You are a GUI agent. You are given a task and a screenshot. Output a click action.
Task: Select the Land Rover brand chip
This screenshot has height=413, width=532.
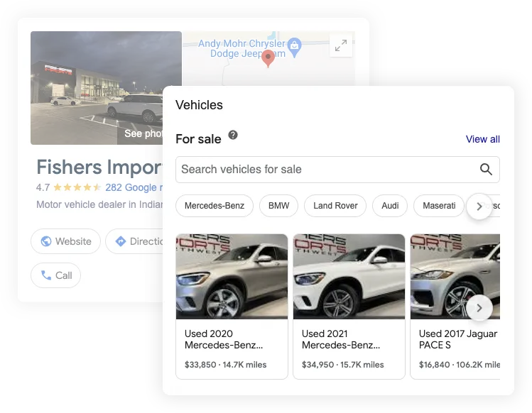335,206
